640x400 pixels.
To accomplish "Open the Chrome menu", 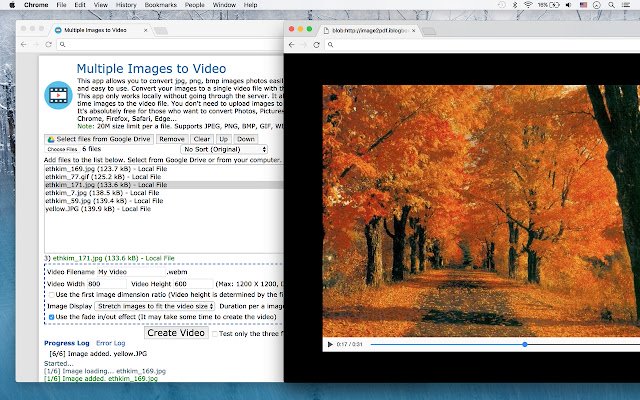I will click(36, 5).
